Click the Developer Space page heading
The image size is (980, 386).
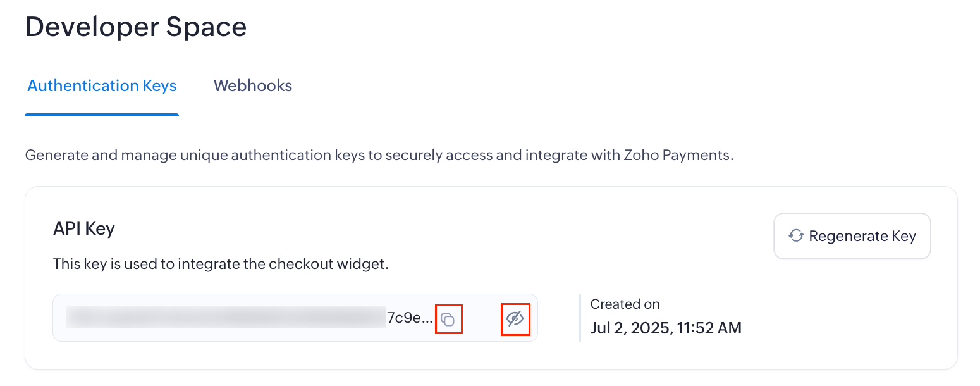136,27
